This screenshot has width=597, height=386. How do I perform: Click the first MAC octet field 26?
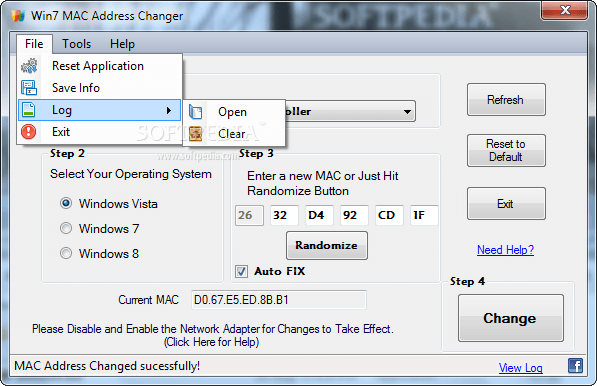pos(249,215)
